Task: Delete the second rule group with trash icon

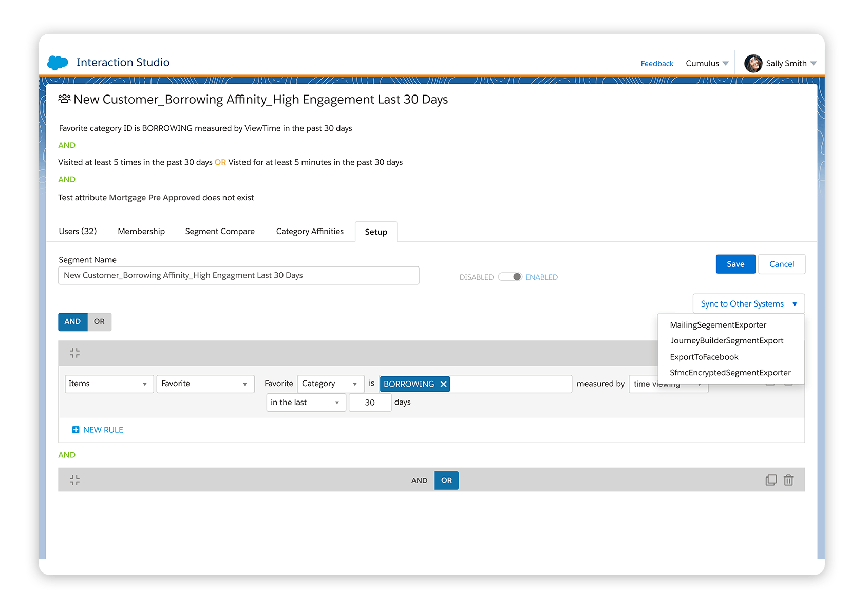Action: [788, 480]
